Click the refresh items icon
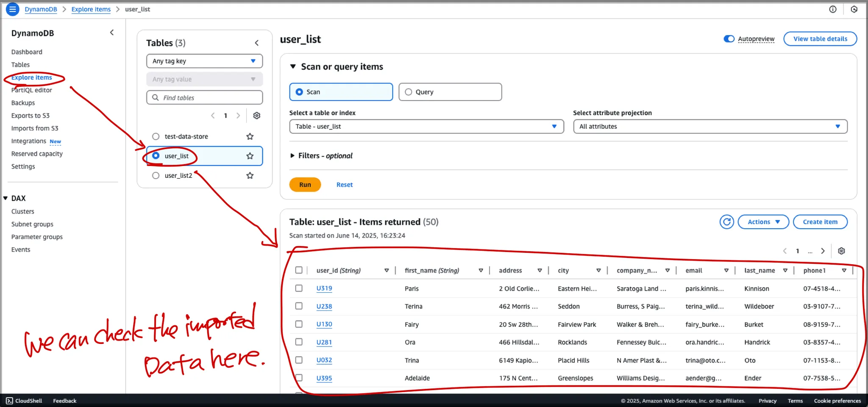The height and width of the screenshot is (407, 868). [726, 222]
